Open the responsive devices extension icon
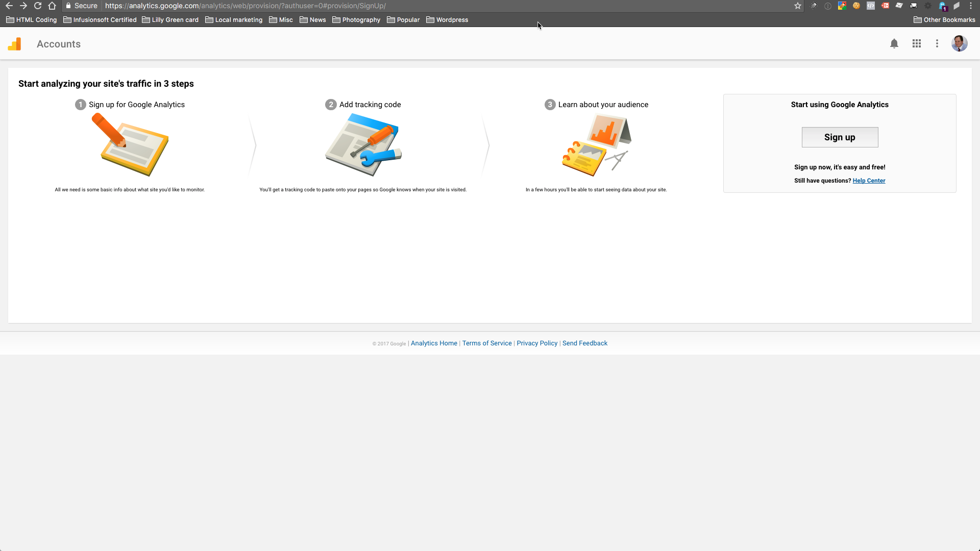Image resolution: width=980 pixels, height=551 pixels. [914, 6]
